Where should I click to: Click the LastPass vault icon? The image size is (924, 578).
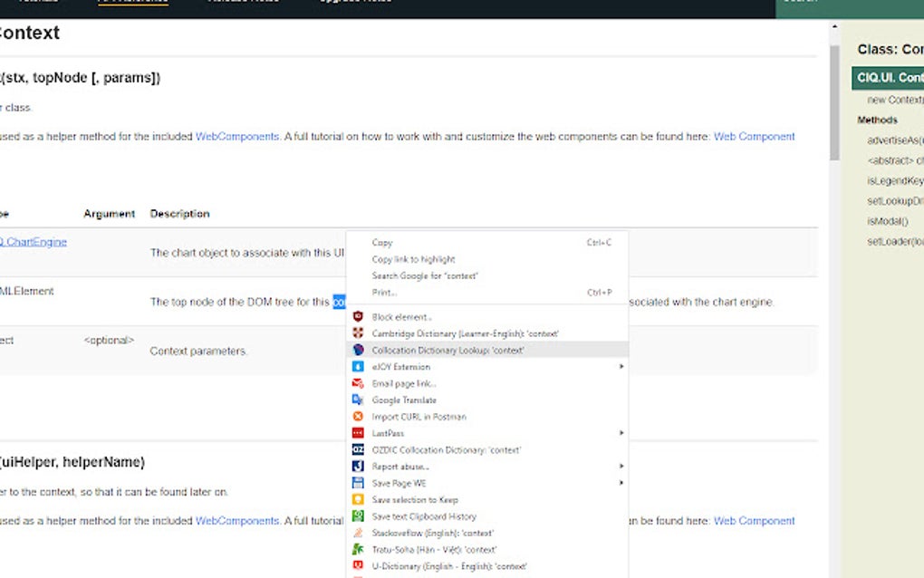[x=357, y=433]
